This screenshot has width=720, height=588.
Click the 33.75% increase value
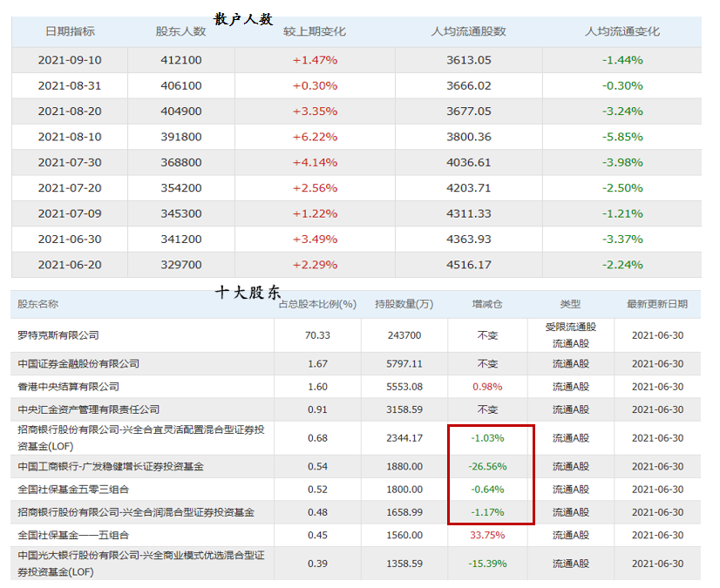click(487, 535)
